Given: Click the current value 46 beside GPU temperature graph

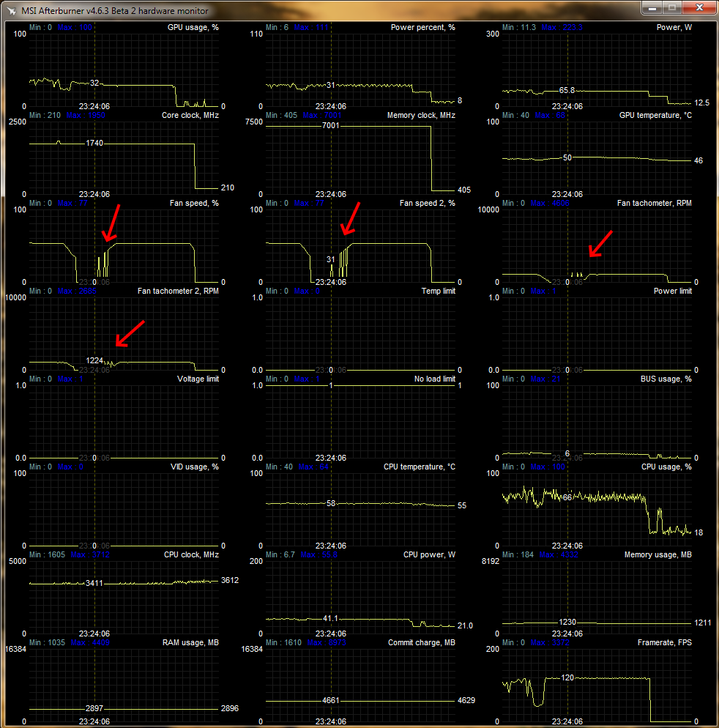Looking at the screenshot, I should pyautogui.click(x=698, y=160).
